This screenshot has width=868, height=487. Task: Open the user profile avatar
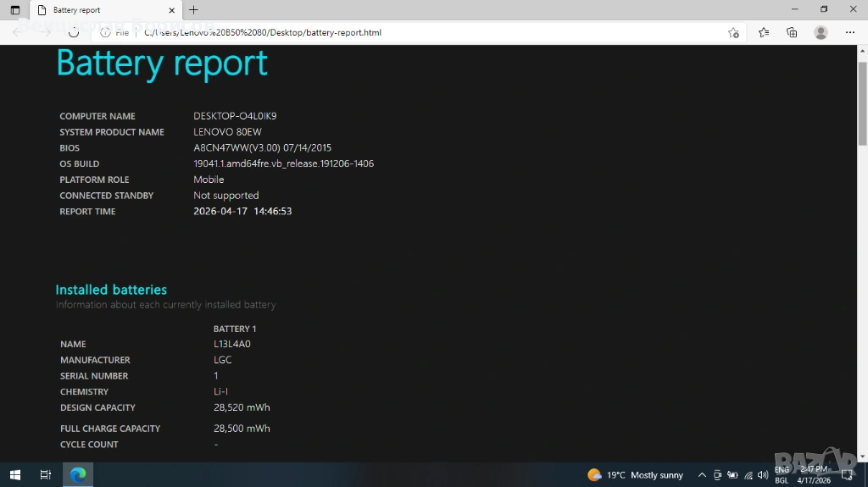click(x=821, y=32)
